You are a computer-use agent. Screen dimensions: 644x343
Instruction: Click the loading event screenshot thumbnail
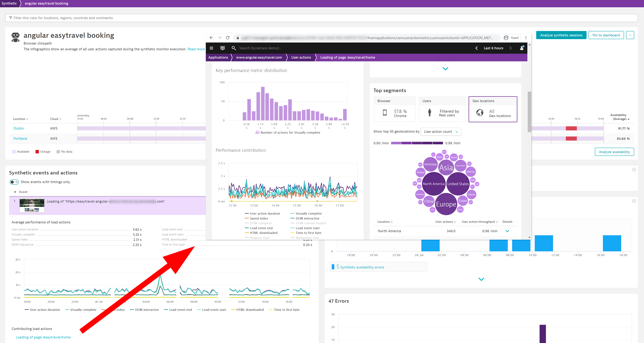tap(32, 206)
